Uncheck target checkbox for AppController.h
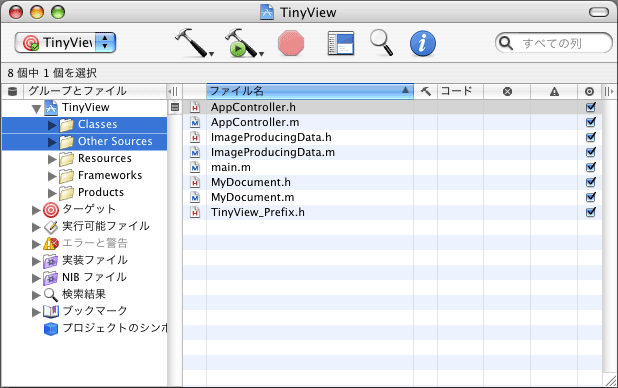Viewport: 618px width, 388px height. click(x=590, y=107)
